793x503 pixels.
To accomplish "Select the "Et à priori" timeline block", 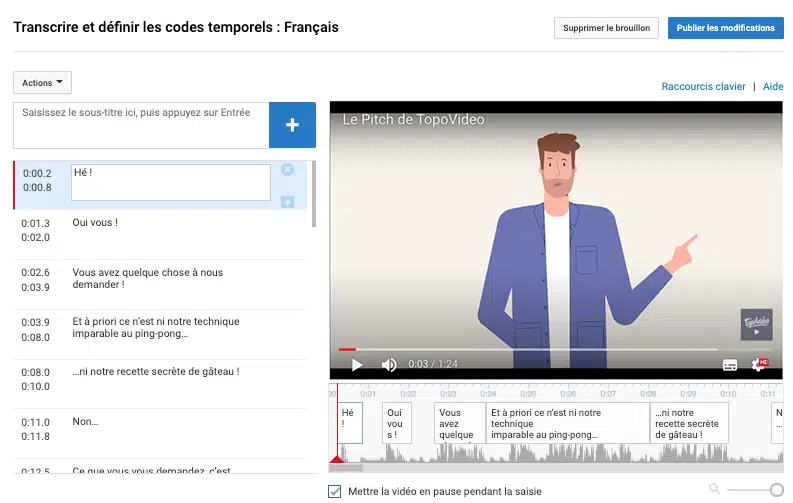I will tap(567, 423).
